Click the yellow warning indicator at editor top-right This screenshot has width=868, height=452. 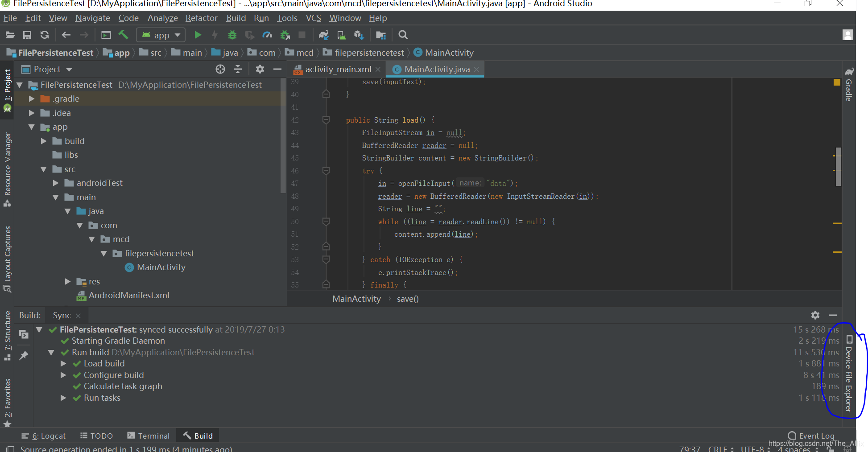[837, 82]
